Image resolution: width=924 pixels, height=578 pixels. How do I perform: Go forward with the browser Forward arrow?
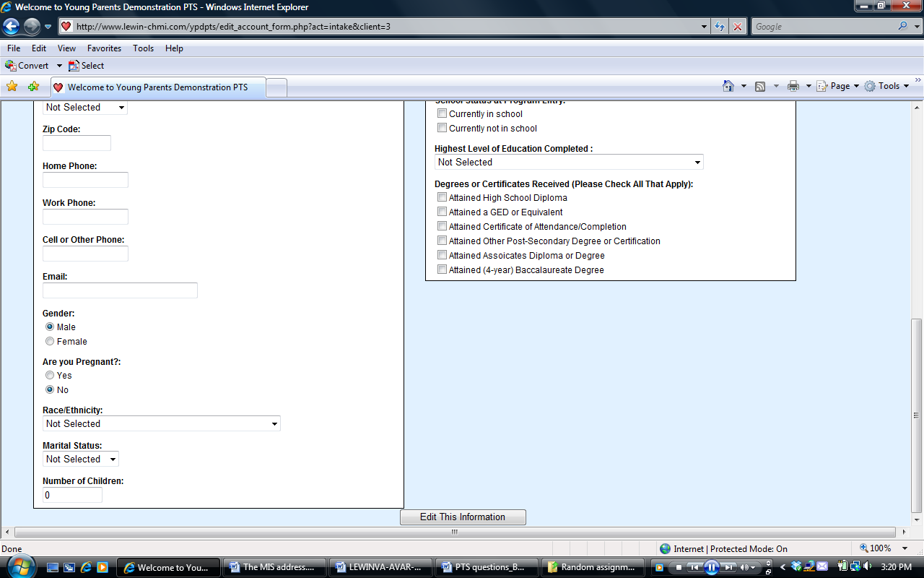tap(32, 27)
